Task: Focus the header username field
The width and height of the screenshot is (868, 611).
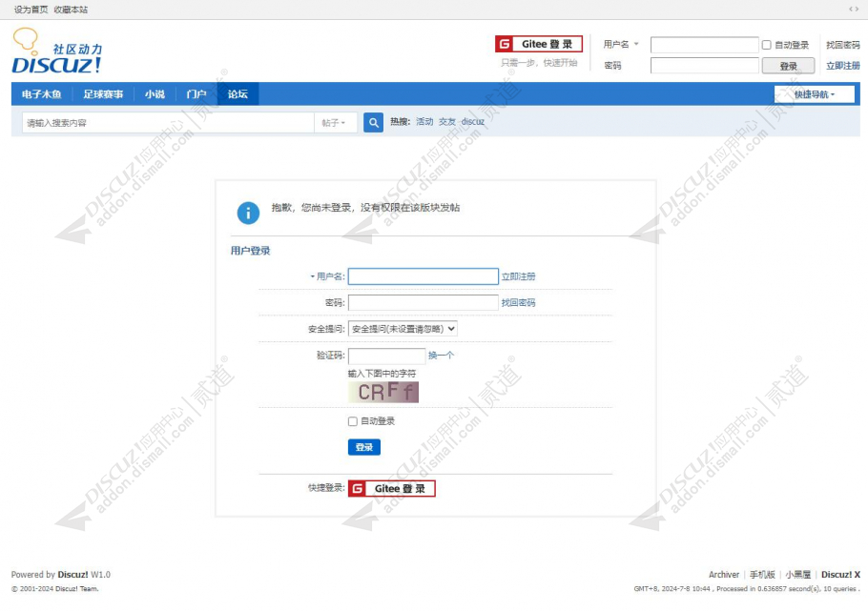Action: click(x=704, y=45)
